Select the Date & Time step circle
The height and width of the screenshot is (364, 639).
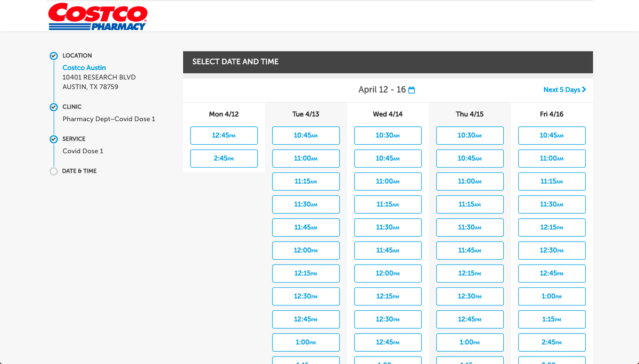pos(53,171)
